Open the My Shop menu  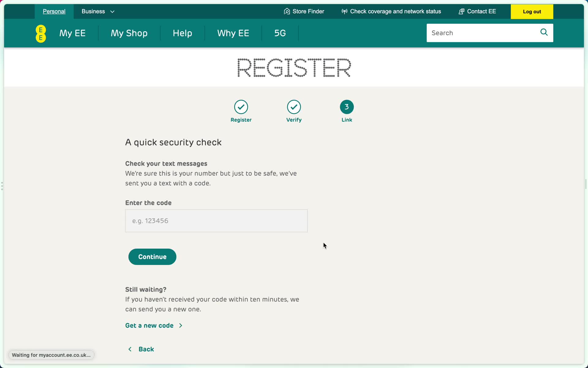coord(129,33)
